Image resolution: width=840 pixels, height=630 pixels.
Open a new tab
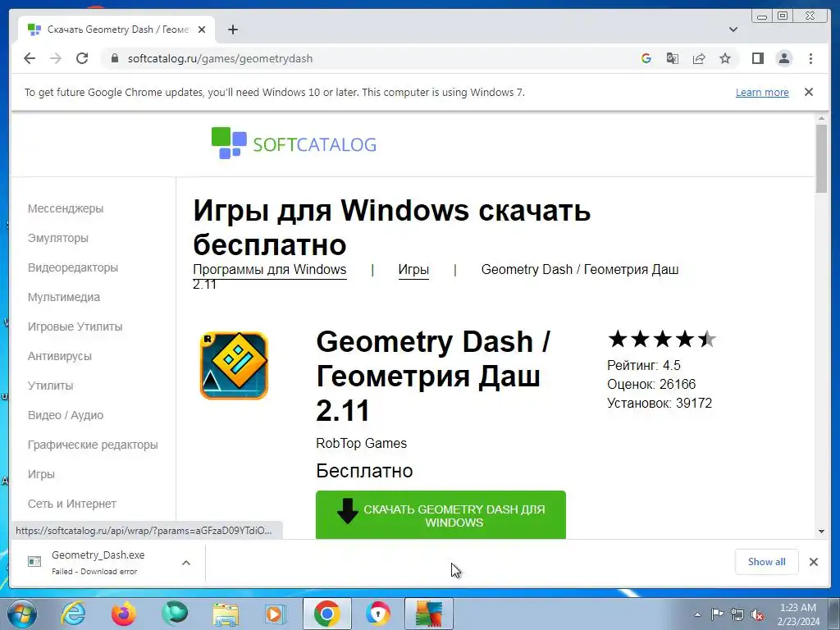(x=232, y=30)
